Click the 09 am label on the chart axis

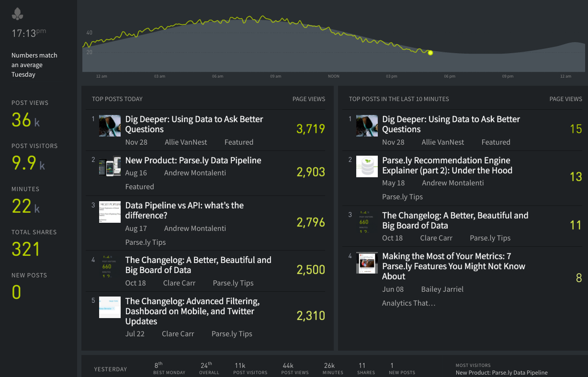275,76
